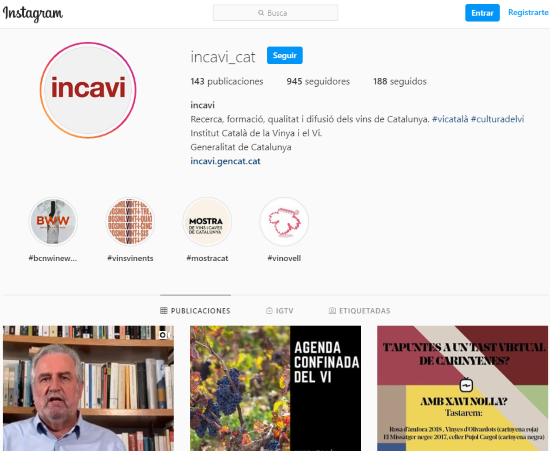Open the #culturadelvi hashtag link
550x451 pixels.
[497, 119]
